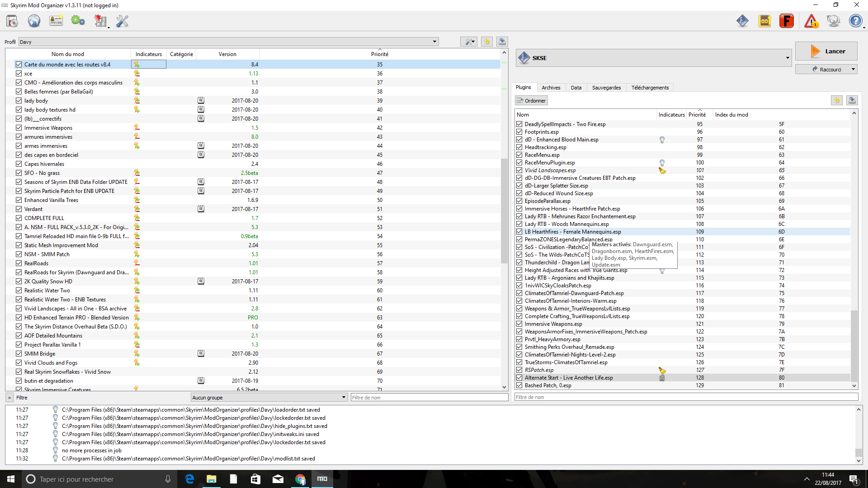The image size is (868, 488).
Task: Restore mod list backup with yellow arrow
Action: [x=487, y=42]
